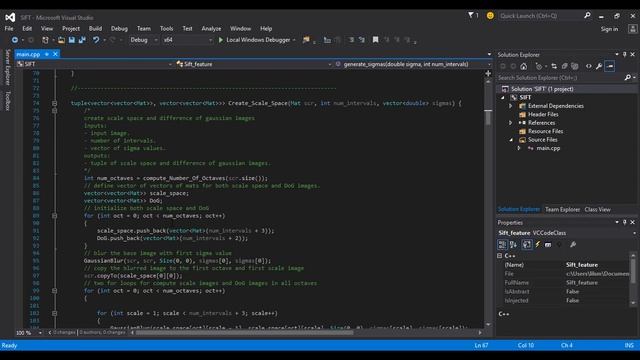Image resolution: width=640 pixels, height=360 pixels.
Task: Click Collapse All icon in Solution Explorer
Action: [564, 66]
